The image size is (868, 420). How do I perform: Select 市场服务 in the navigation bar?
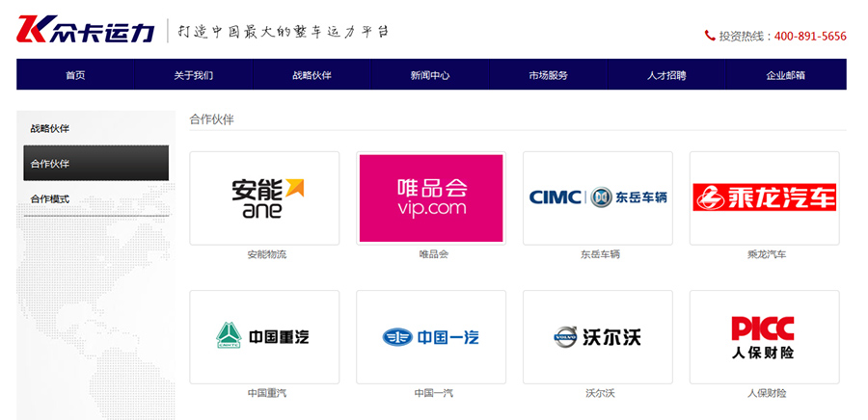tap(548, 74)
